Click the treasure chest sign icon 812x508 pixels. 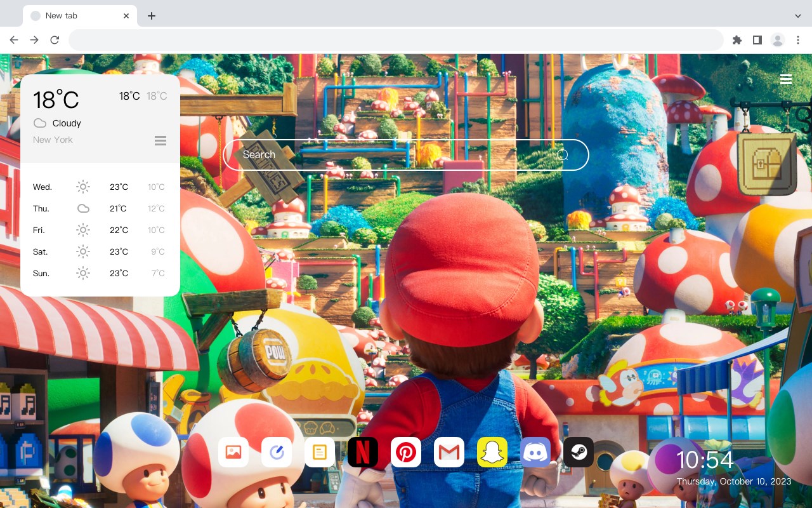coord(768,164)
